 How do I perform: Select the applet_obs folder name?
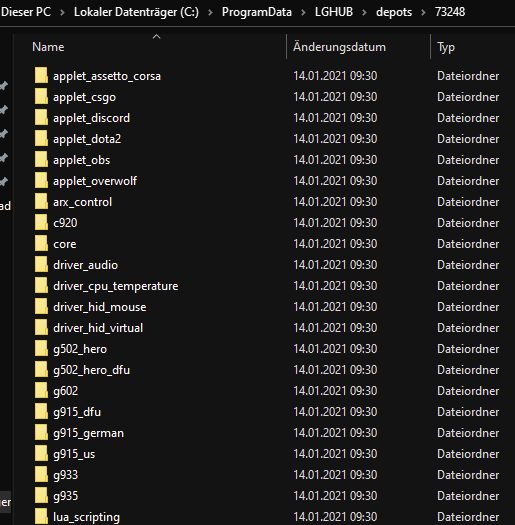[x=82, y=160]
